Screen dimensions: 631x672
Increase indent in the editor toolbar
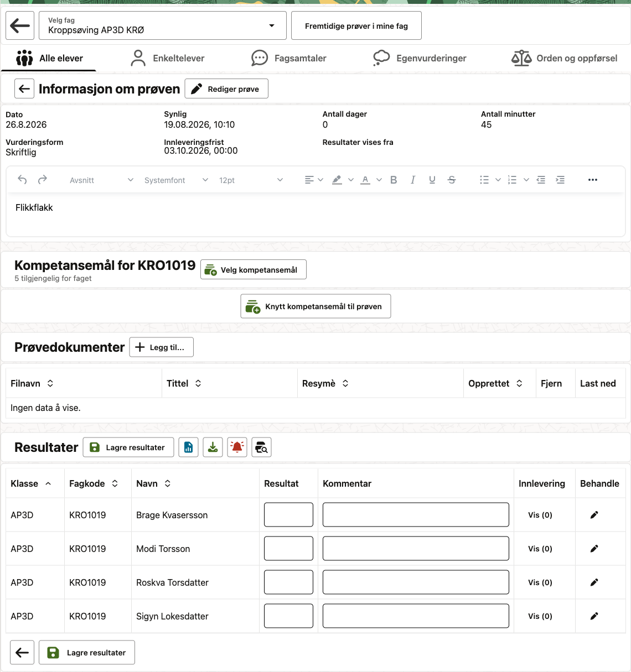click(560, 180)
